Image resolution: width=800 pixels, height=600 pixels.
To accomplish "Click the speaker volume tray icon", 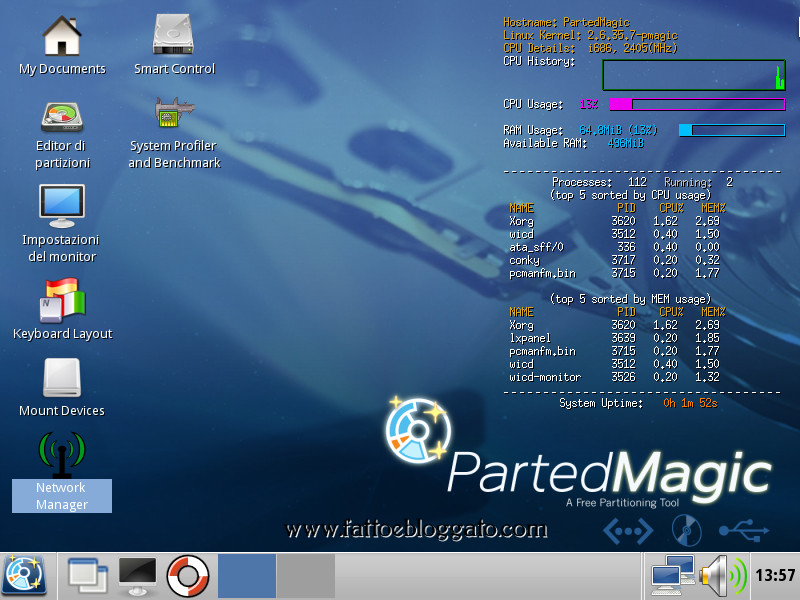I will coord(723,576).
